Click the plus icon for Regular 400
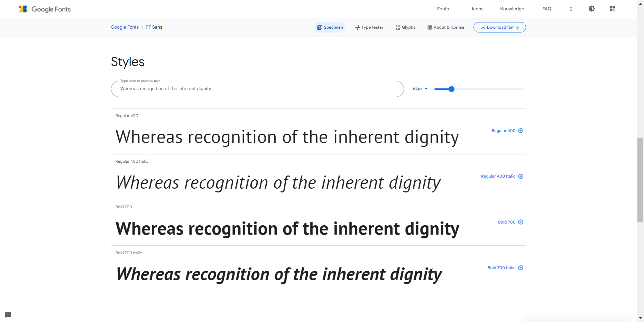The width and height of the screenshot is (644, 322). pos(521,131)
